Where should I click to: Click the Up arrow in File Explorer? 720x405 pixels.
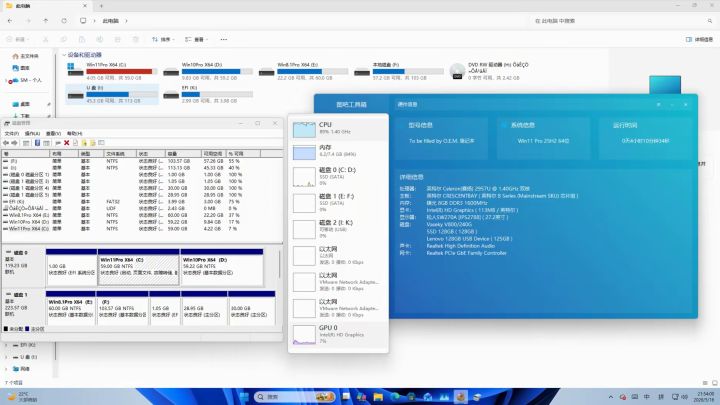pos(45,21)
